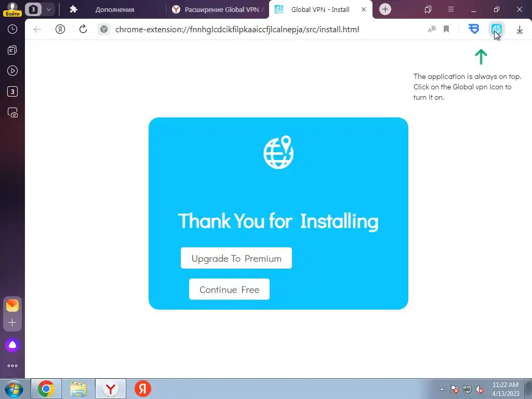Open the page translate icon

(432, 30)
